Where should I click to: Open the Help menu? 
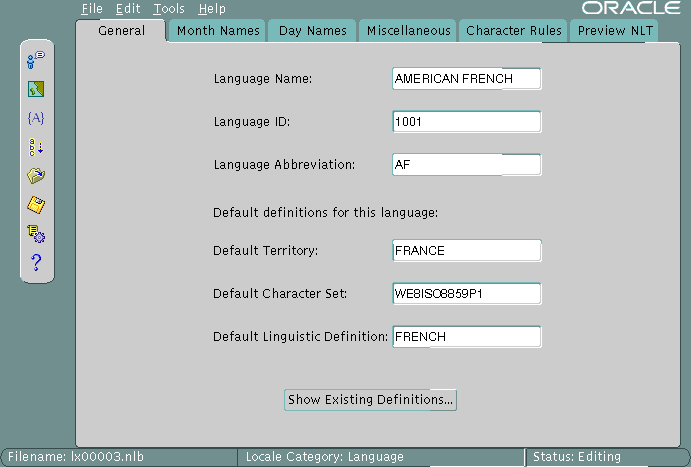point(212,9)
